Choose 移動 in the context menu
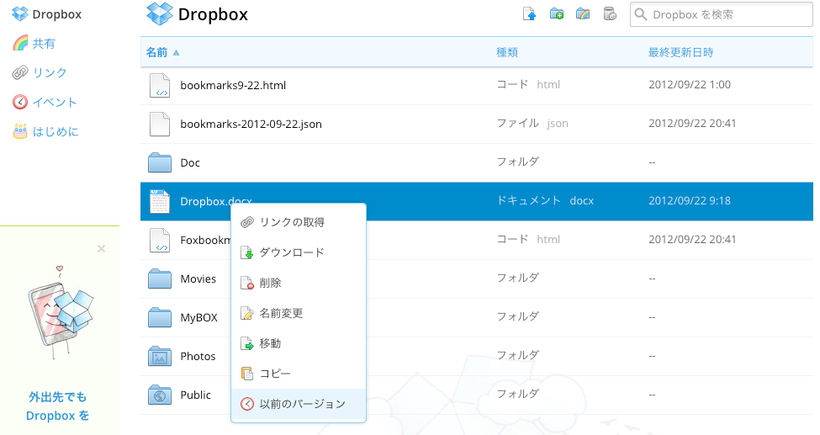Viewport: 820px width, 435px height. click(298, 344)
